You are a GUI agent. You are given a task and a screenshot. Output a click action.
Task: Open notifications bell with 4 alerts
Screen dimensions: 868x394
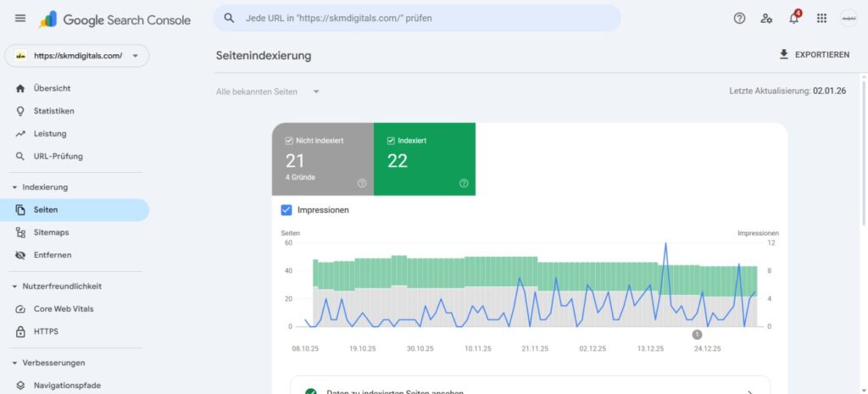click(x=794, y=17)
